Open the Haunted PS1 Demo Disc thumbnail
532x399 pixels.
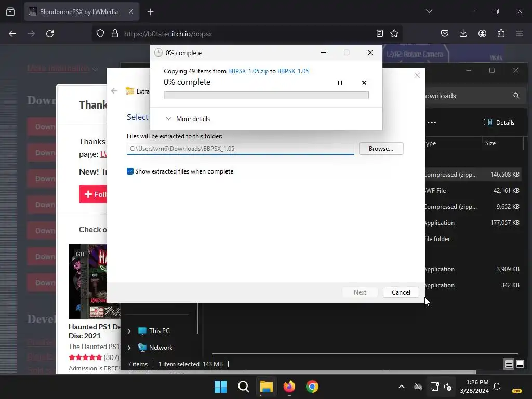coord(95,281)
